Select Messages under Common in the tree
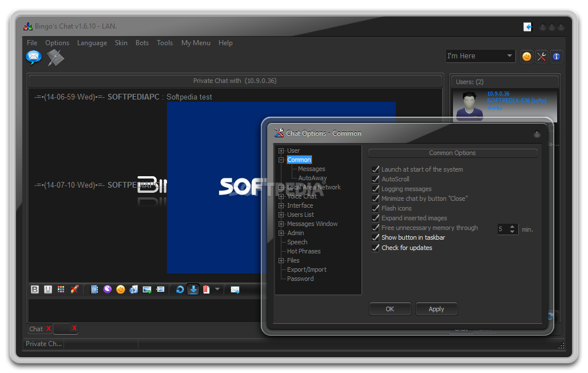The width and height of the screenshot is (588, 373). [311, 169]
